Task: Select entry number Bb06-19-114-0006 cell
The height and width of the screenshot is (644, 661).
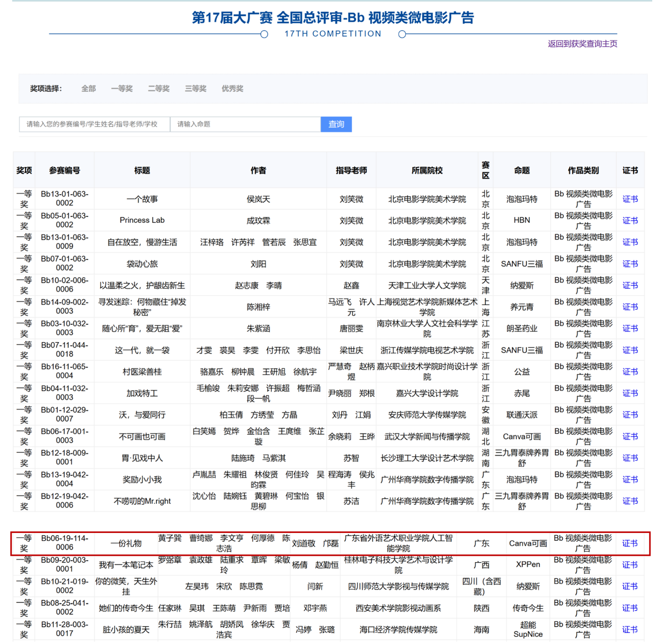Action: tap(65, 543)
